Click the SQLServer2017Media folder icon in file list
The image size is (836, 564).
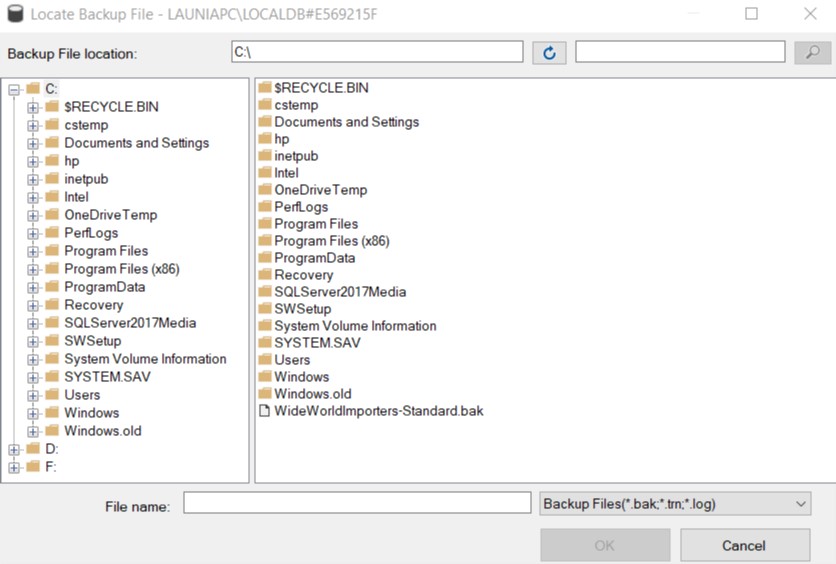click(x=265, y=292)
